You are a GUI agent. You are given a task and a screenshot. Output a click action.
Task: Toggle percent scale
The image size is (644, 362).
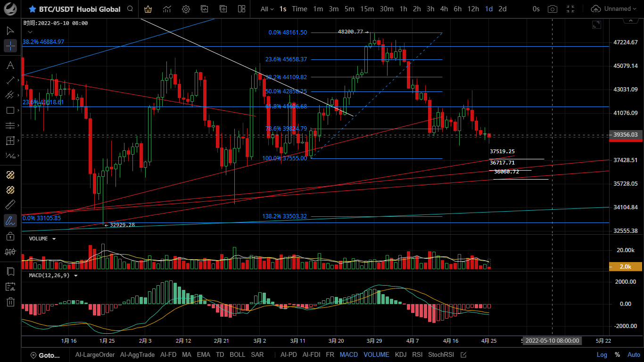(617, 355)
